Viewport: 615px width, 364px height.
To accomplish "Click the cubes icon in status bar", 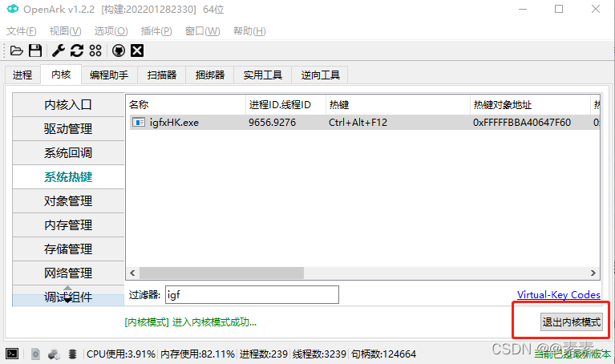I will tap(54, 354).
